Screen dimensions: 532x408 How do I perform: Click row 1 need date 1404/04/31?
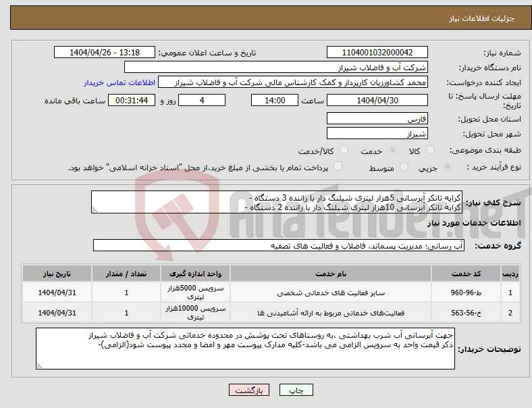pyautogui.click(x=57, y=292)
